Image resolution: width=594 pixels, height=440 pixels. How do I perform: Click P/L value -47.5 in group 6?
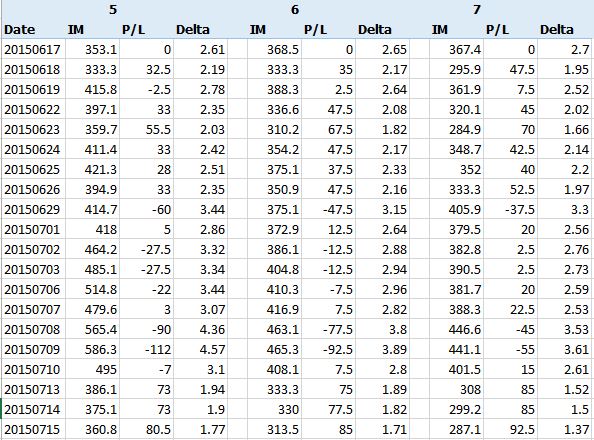coord(328,209)
